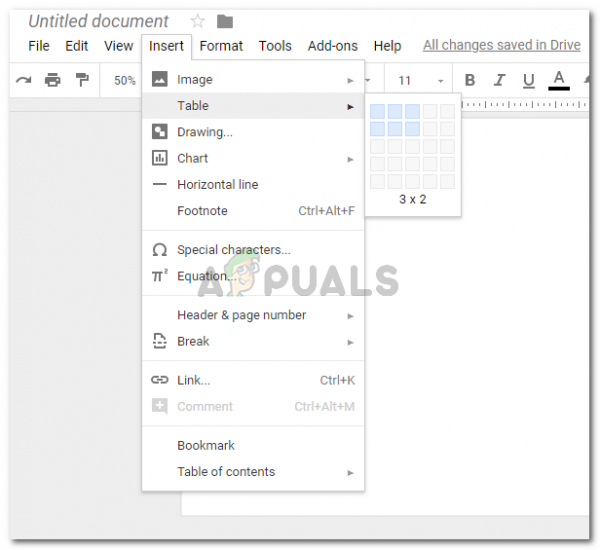Click the '3 x 2' size label

[412, 199]
